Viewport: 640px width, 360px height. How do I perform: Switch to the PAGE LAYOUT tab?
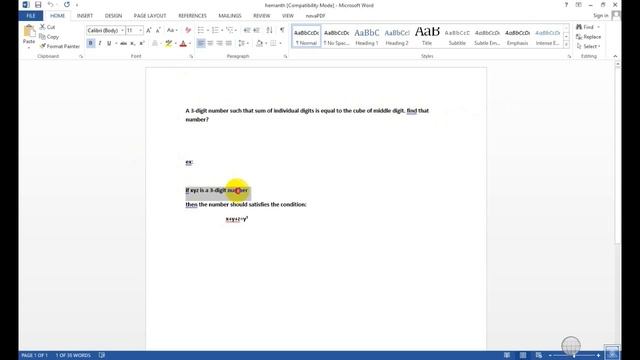150,16
